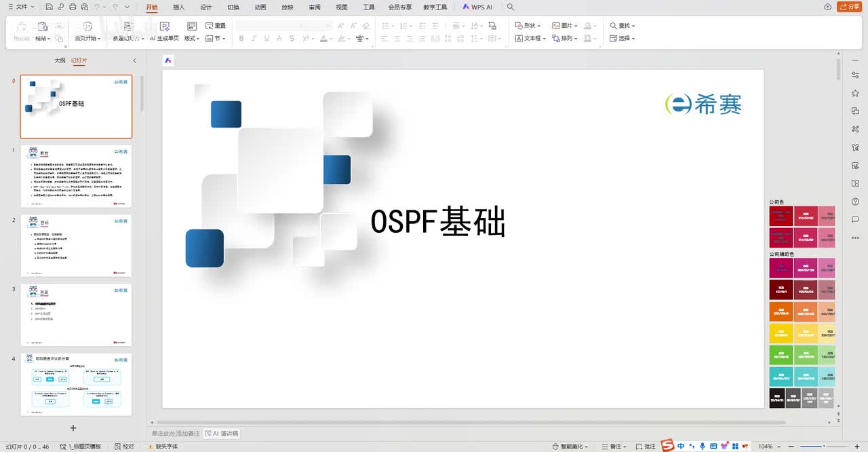The height and width of the screenshot is (452, 868).
Task: Switch to the 插入 ribbon tab
Action: click(x=178, y=7)
